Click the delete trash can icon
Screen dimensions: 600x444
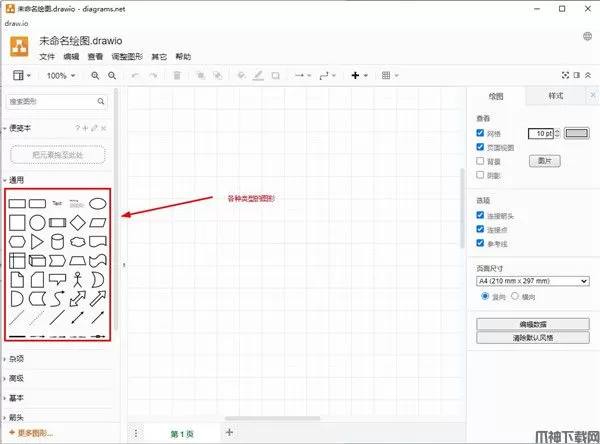pos(177,75)
